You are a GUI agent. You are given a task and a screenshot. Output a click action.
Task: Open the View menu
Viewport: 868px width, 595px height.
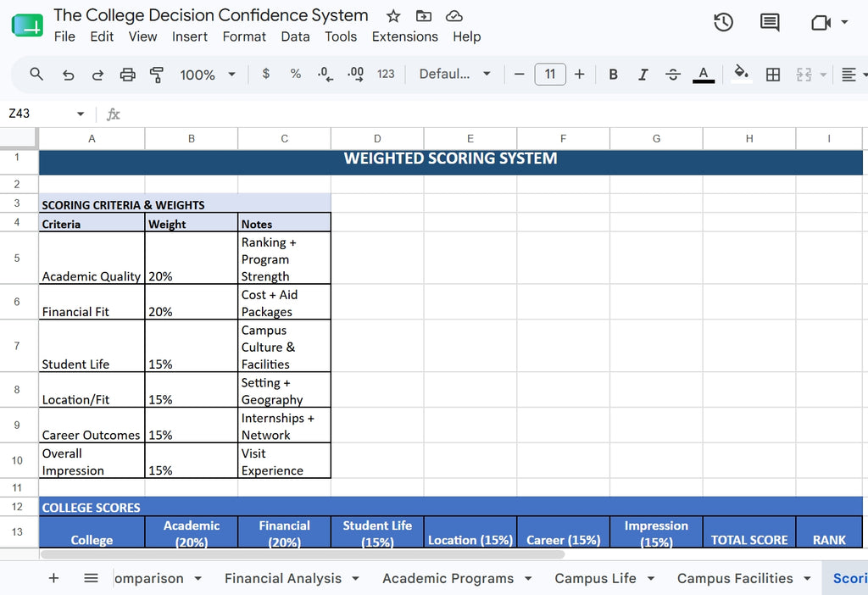tap(142, 36)
